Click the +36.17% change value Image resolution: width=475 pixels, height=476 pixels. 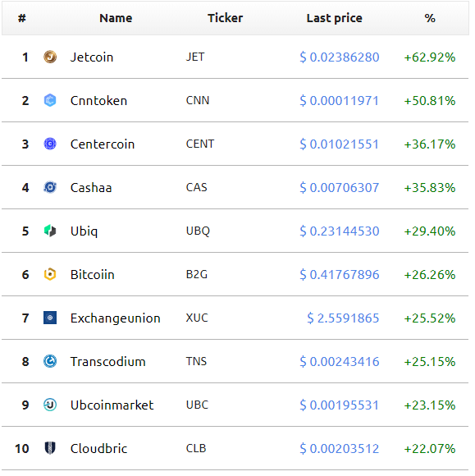430,144
